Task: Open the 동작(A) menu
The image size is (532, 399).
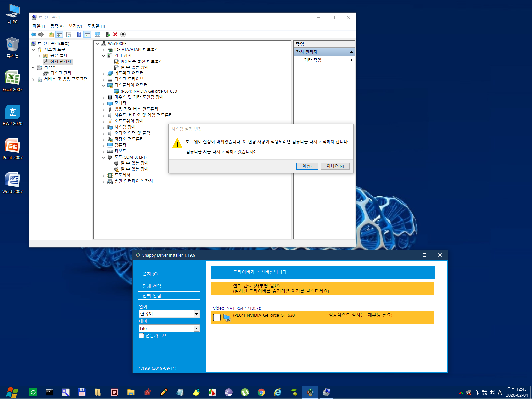Action: point(57,26)
